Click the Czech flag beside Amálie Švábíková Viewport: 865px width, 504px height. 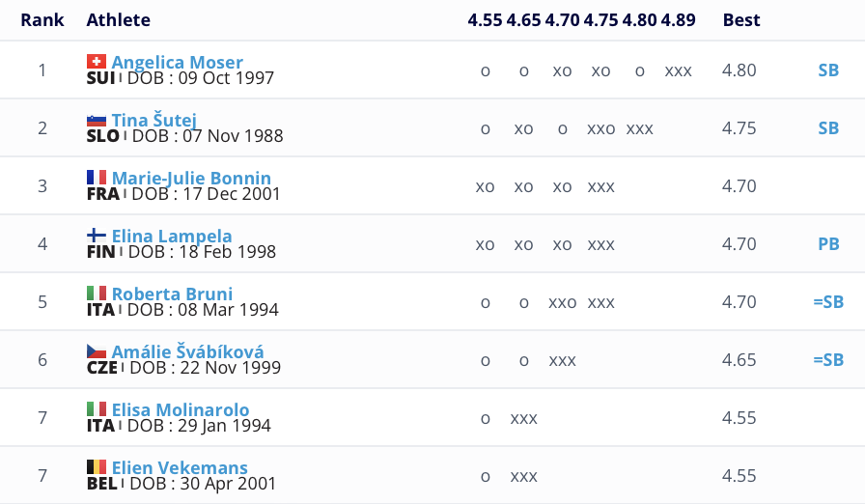(x=97, y=351)
